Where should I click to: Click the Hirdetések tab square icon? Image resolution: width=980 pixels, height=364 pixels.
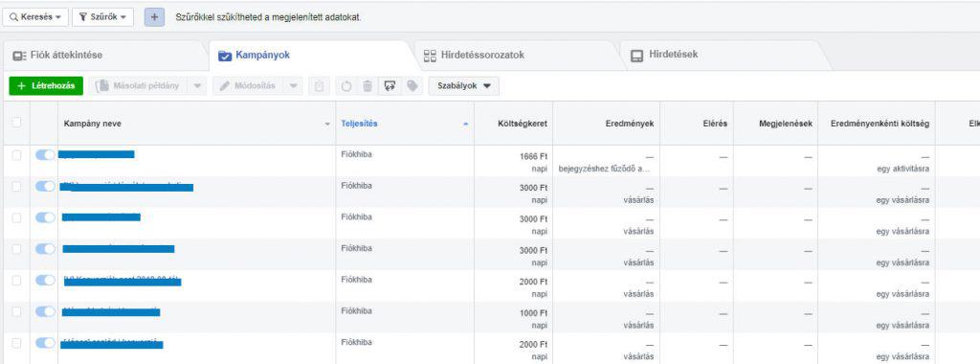pos(636,56)
